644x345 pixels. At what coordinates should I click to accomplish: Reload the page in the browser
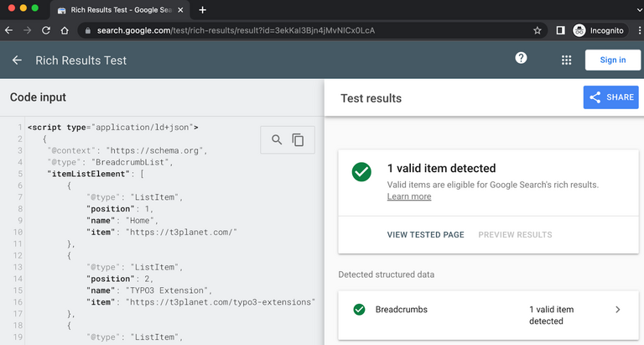point(45,30)
